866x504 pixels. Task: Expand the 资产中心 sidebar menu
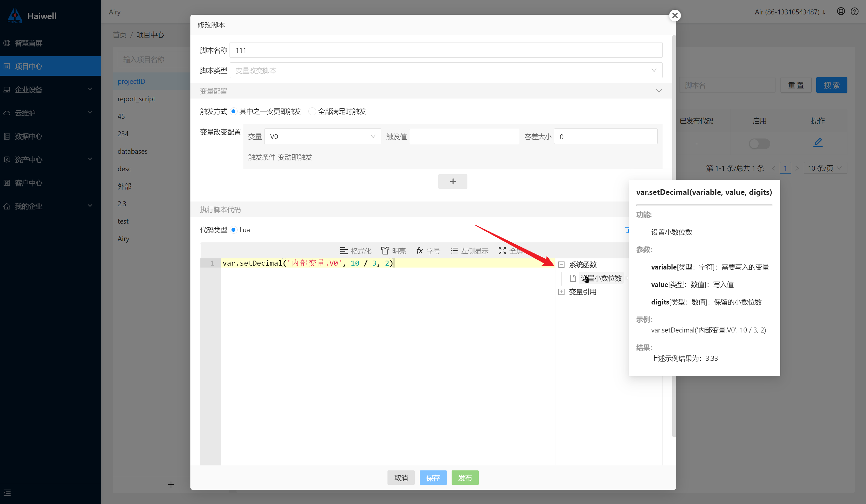(x=51, y=159)
